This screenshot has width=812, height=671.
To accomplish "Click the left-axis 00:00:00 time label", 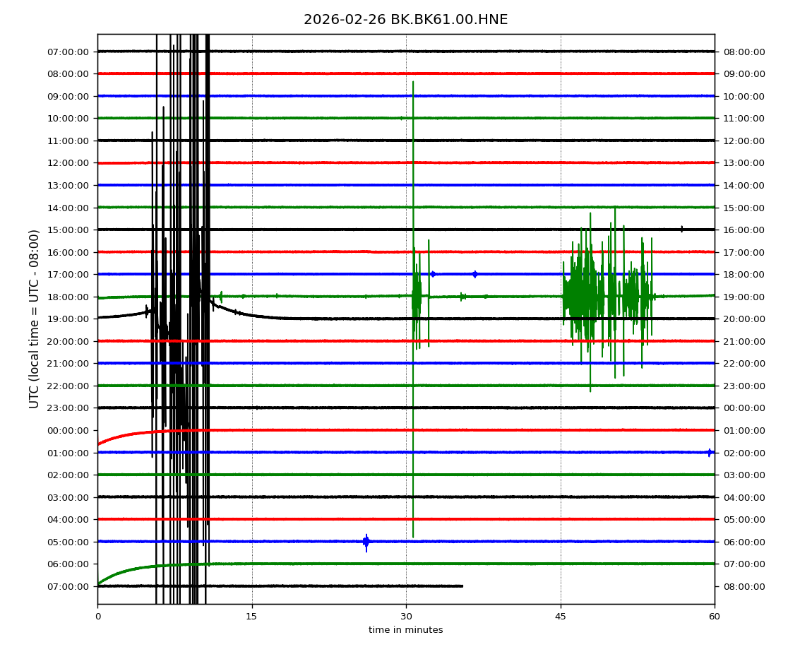I will pyautogui.click(x=69, y=430).
